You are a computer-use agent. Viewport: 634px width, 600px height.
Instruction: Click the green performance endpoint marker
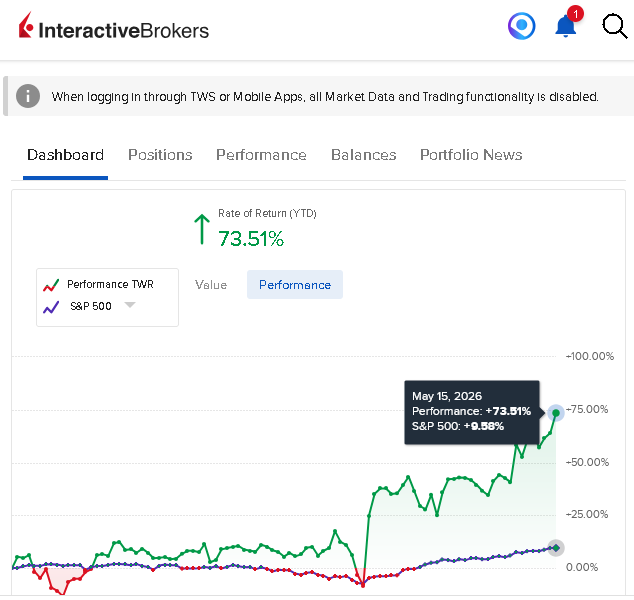click(556, 413)
